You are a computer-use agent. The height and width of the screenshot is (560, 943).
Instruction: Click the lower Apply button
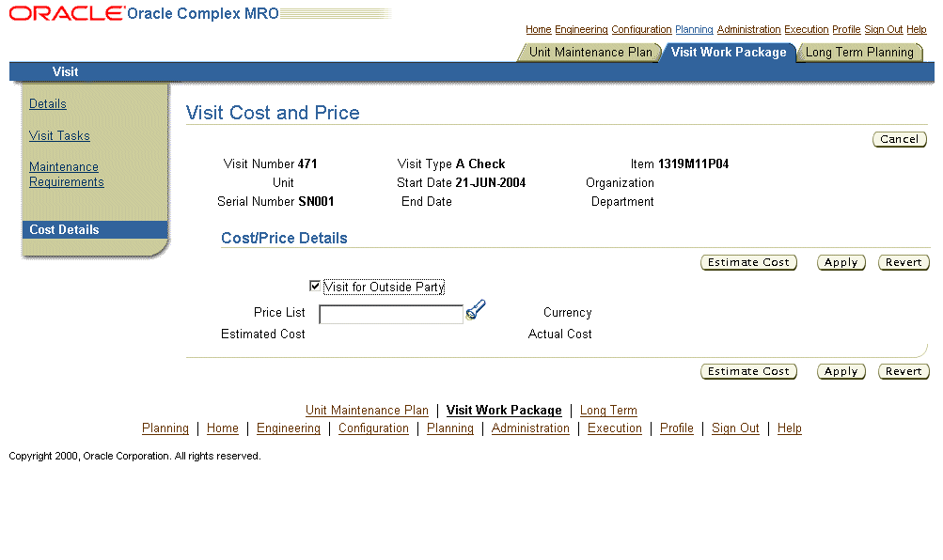tap(841, 371)
